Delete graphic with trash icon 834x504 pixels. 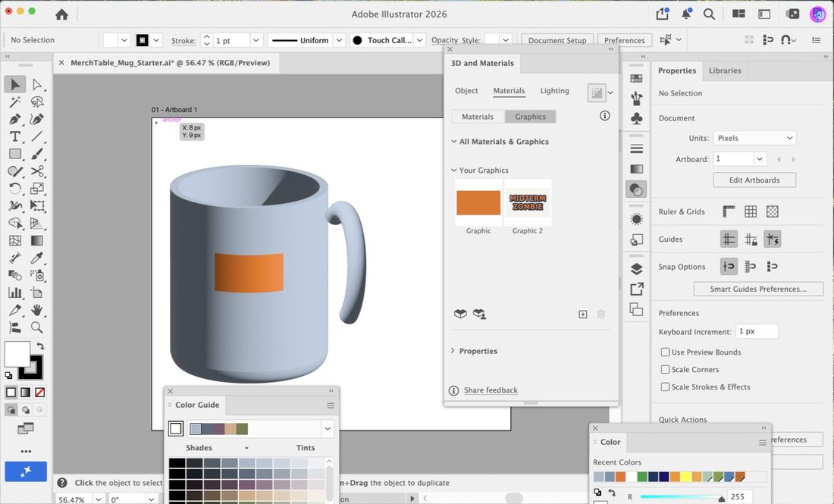pos(601,315)
